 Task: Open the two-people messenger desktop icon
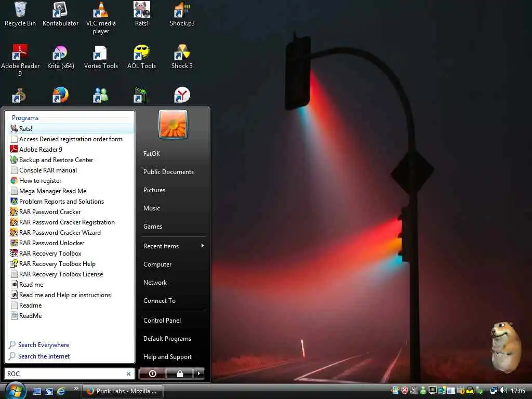point(100,96)
